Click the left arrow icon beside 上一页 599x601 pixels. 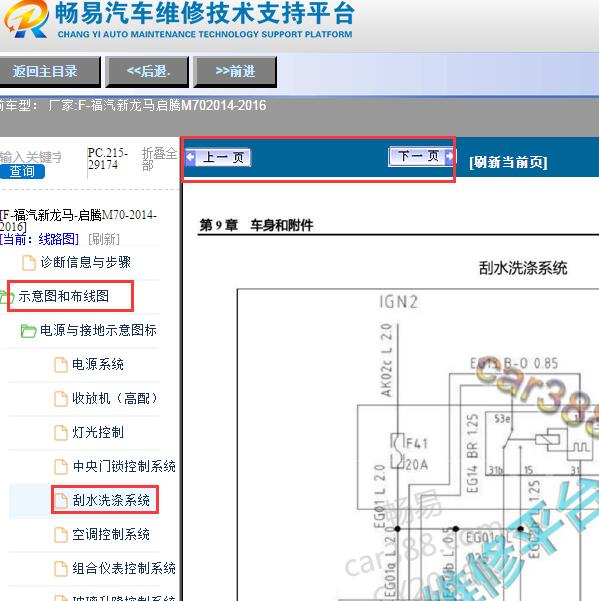tap(190, 157)
